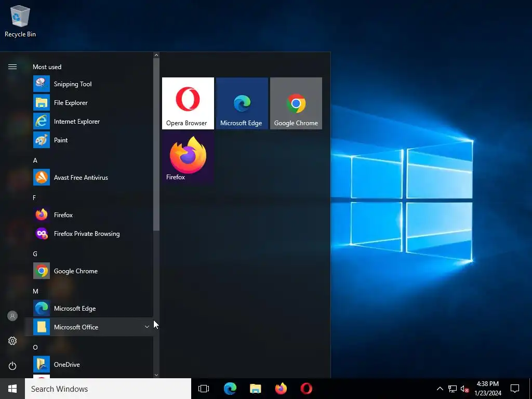This screenshot has height=399, width=532.
Task: Launch Google Chrome from the G section list
Action: click(89, 271)
